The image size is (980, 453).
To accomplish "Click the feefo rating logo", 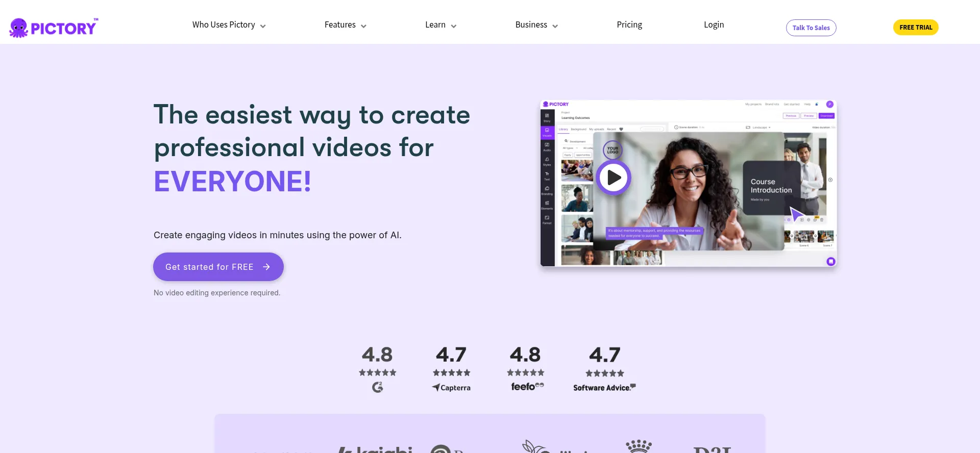I will pyautogui.click(x=527, y=387).
